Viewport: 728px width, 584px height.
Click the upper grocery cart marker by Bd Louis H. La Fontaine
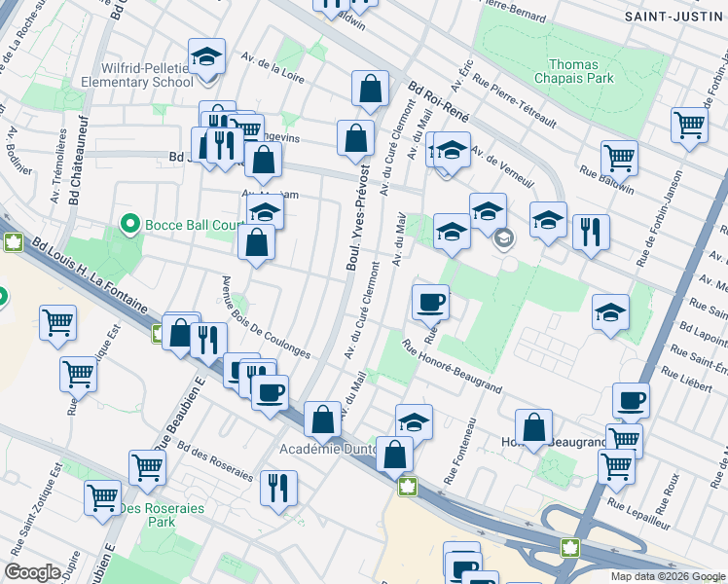(x=58, y=324)
